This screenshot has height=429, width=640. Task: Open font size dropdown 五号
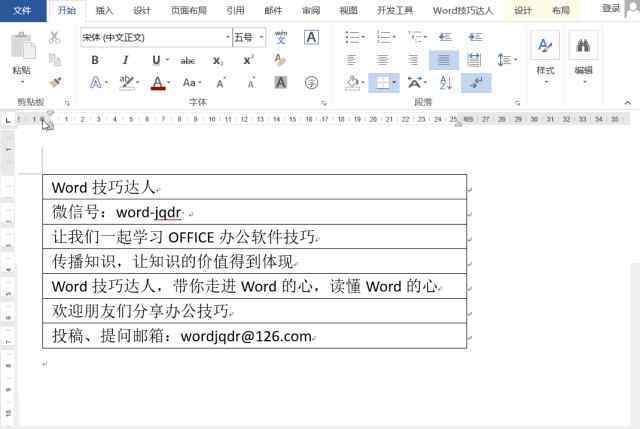coord(249,38)
